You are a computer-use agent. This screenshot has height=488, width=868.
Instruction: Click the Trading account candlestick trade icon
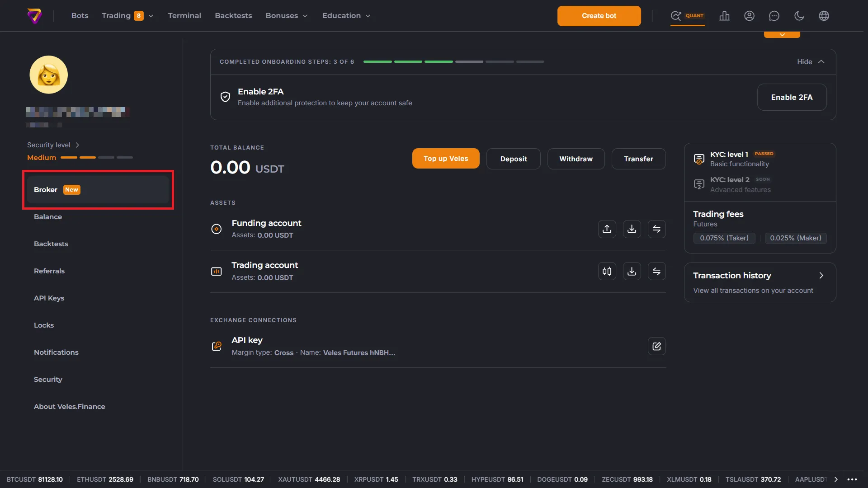tap(607, 271)
